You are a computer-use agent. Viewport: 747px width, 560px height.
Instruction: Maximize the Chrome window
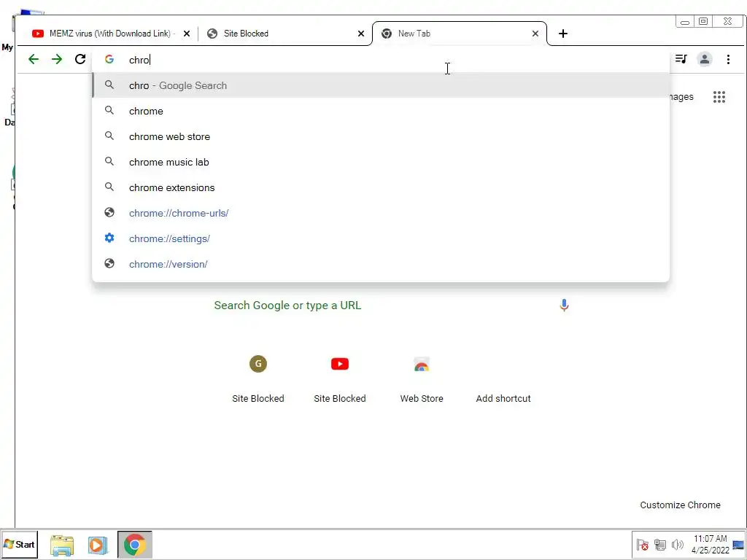(703, 21)
